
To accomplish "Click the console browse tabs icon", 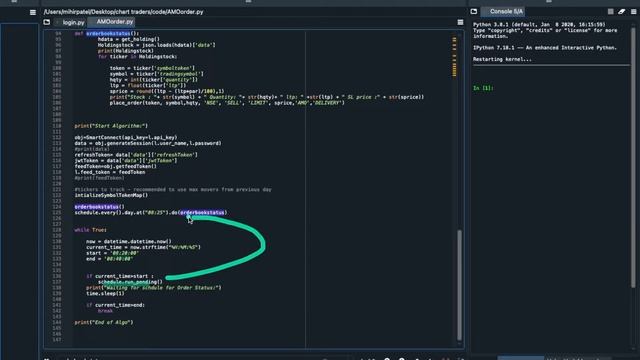I will pyautogui.click(x=474, y=11).
